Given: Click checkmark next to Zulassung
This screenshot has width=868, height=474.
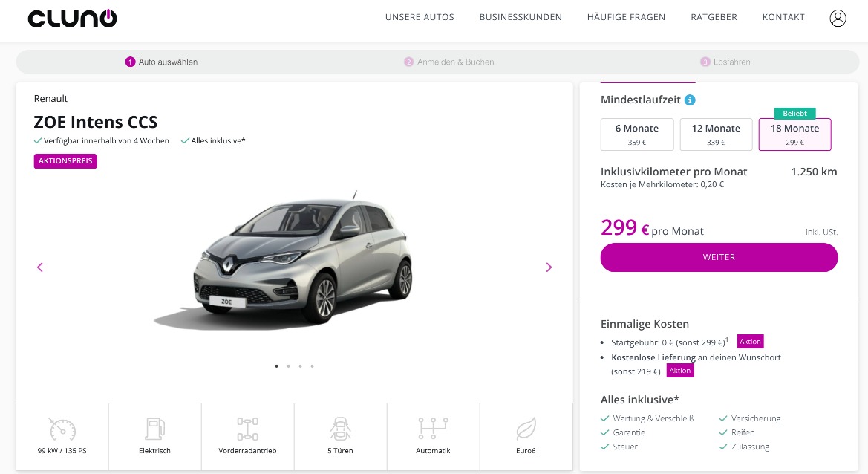Looking at the screenshot, I should (x=723, y=447).
